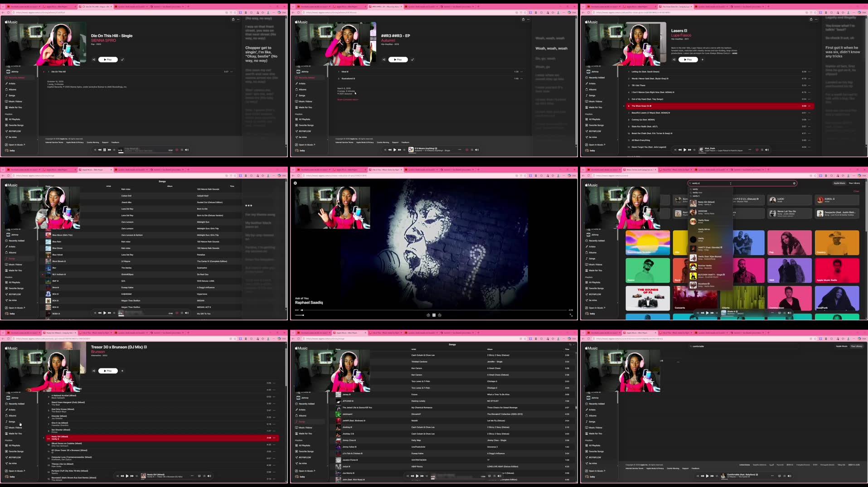This screenshot has height=487, width=868.
Task: Add Tresor 30 x Brunson mix with plus
Action: (x=122, y=371)
